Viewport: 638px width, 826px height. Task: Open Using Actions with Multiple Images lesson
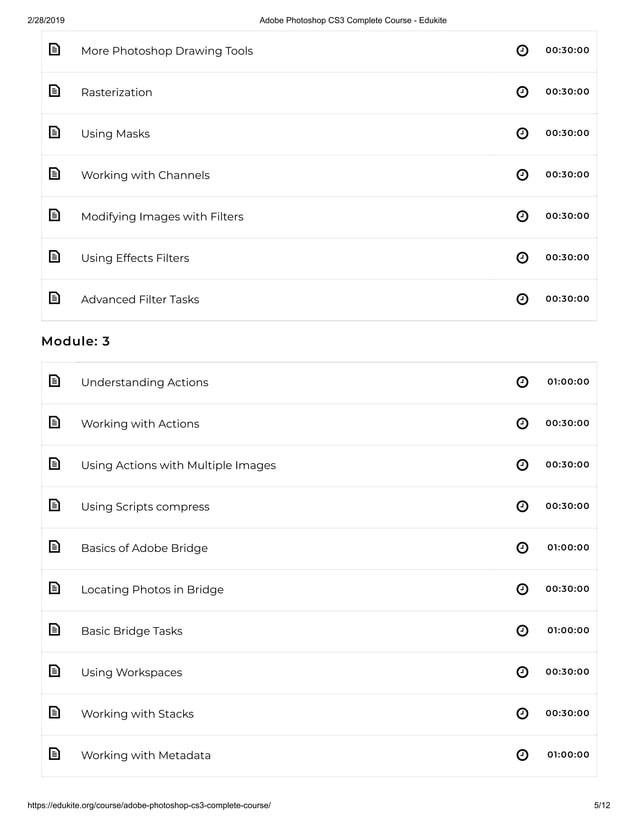[178, 465]
